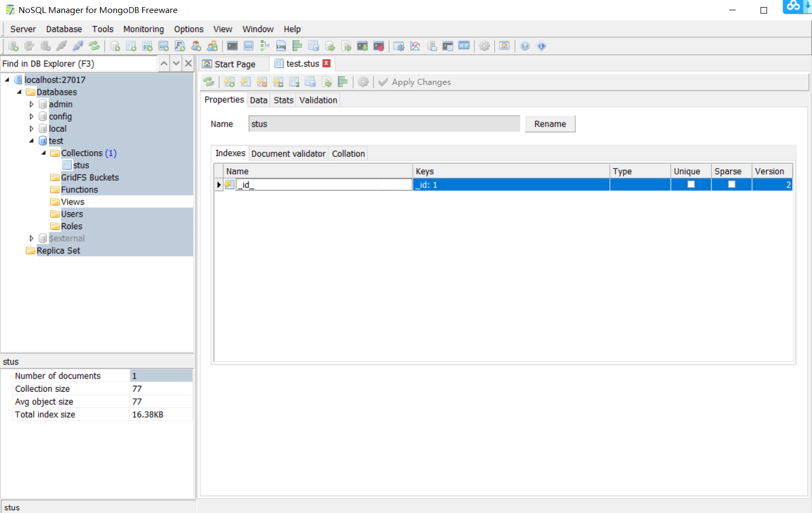Open the LINQ query tool icon
This screenshot has width=812, height=513.
tap(281, 46)
